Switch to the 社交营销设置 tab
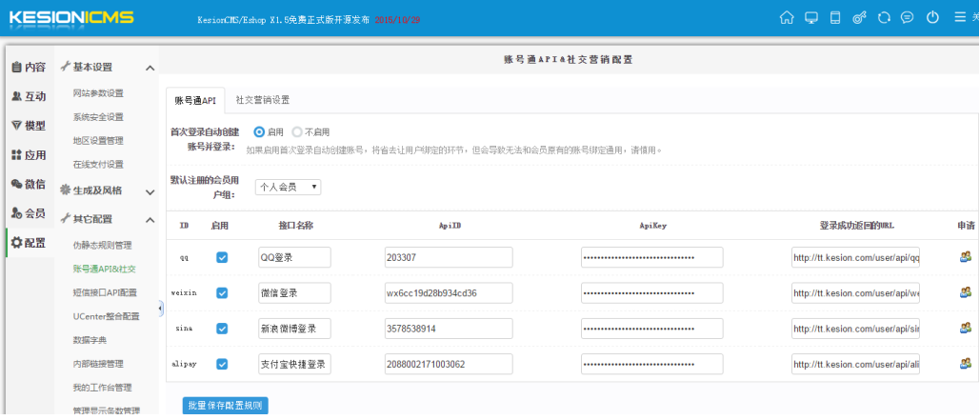This screenshot has width=980, height=420. [x=262, y=100]
